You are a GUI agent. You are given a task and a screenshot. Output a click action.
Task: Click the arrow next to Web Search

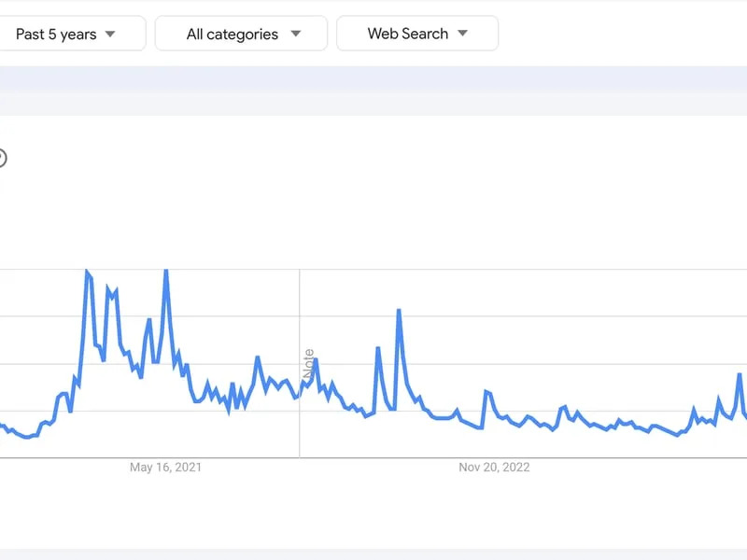point(462,33)
